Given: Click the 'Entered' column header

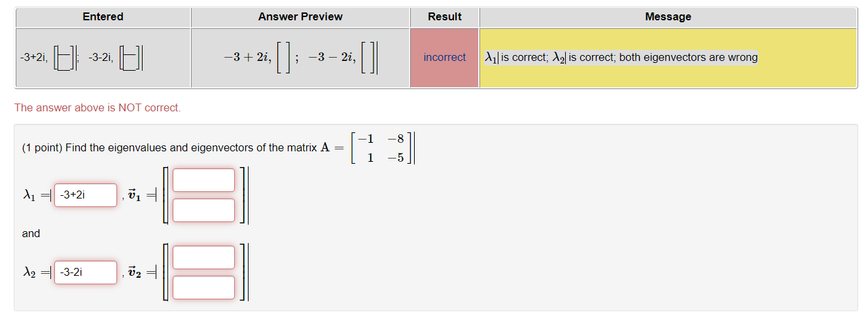Looking at the screenshot, I should coord(103,17).
